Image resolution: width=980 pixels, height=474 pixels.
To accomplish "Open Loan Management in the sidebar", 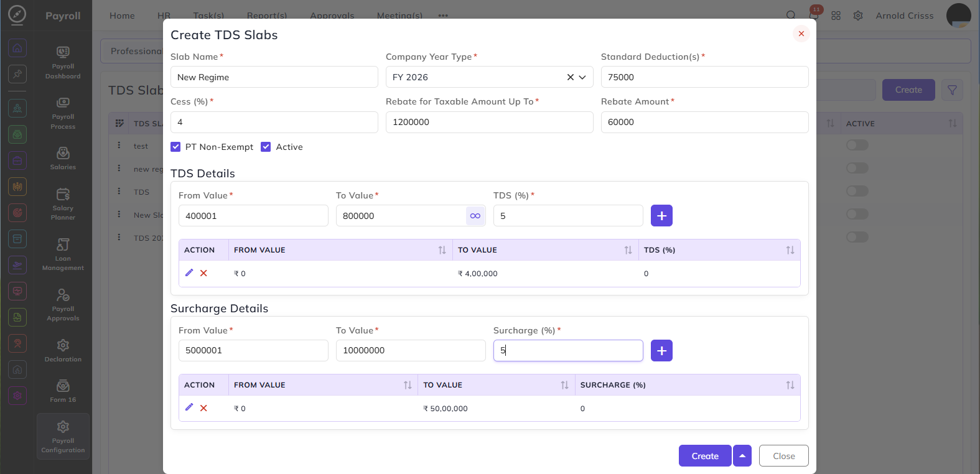I will tap(63, 254).
